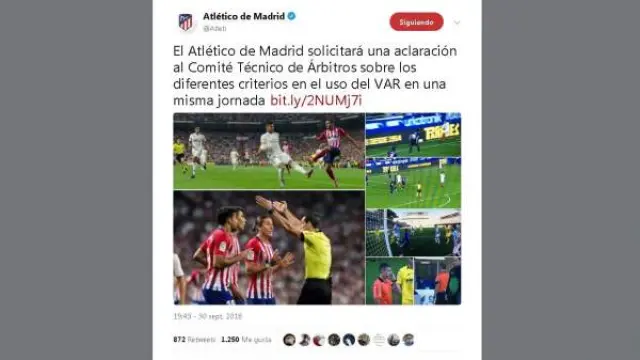Image resolution: width=640 pixels, height=360 pixels.
Task: Open the tackle photo at top left
Action: [x=269, y=151]
